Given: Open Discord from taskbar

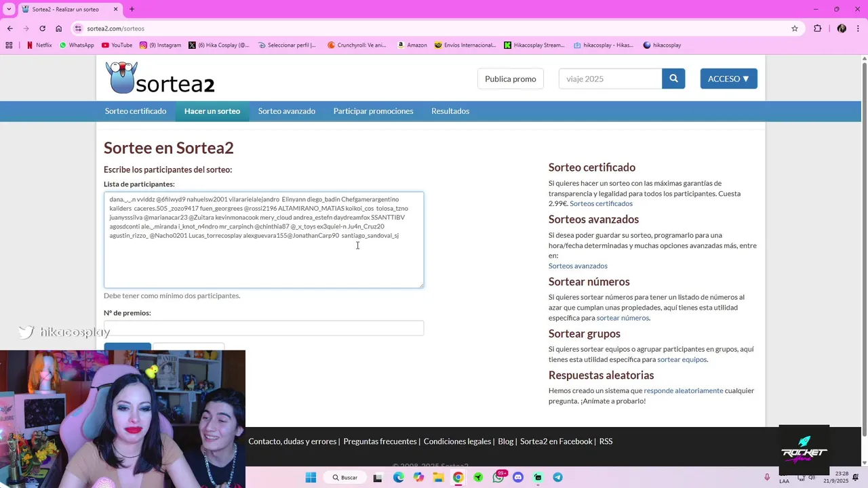Looking at the screenshot, I should coord(518,477).
